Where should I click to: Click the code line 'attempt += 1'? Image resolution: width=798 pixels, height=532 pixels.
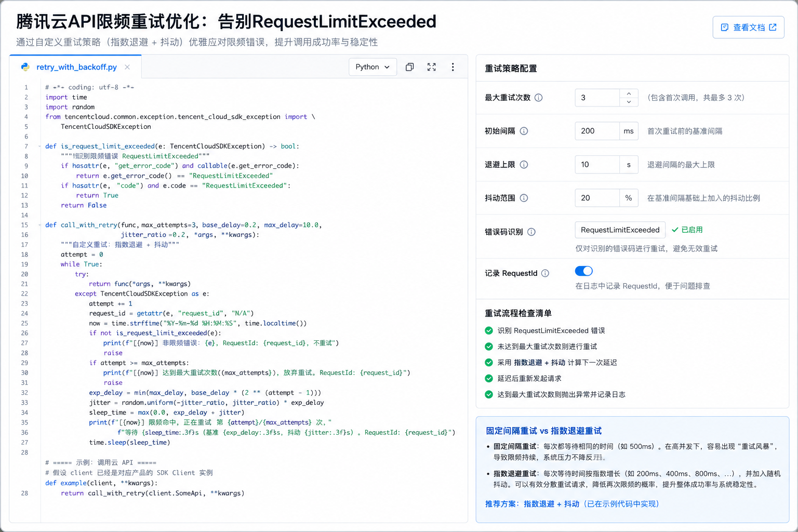pos(111,303)
